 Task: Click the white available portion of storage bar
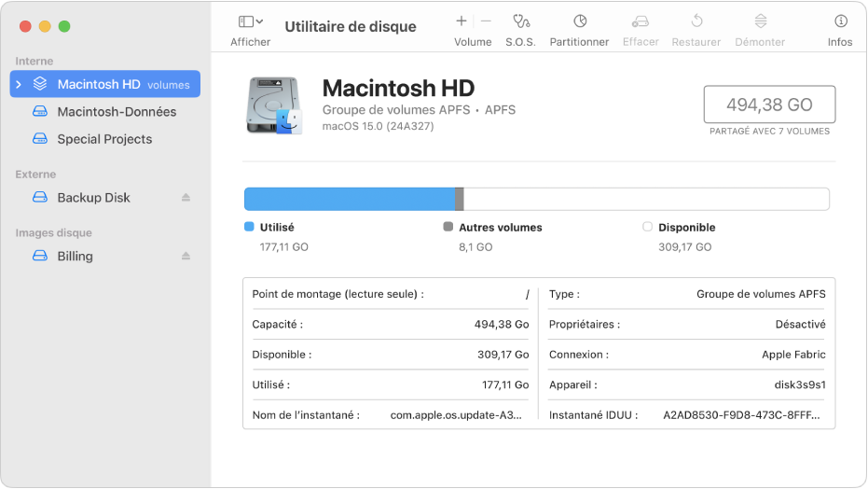647,199
